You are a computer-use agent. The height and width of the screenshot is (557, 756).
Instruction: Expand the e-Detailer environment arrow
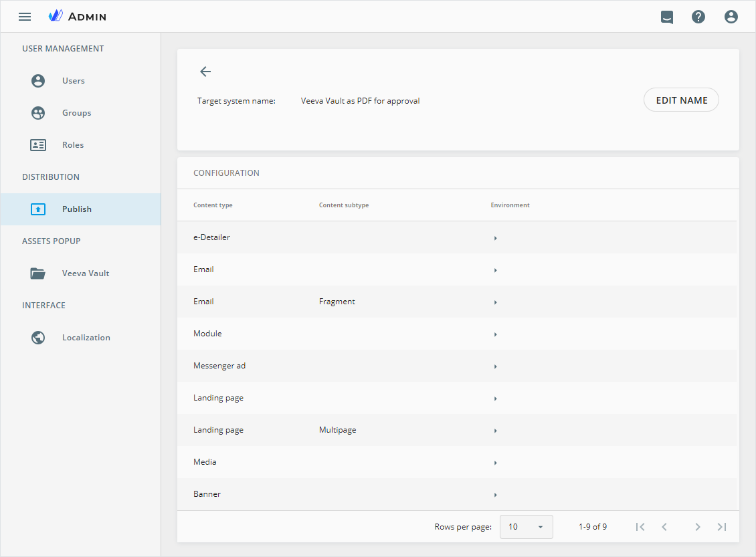pyautogui.click(x=495, y=238)
